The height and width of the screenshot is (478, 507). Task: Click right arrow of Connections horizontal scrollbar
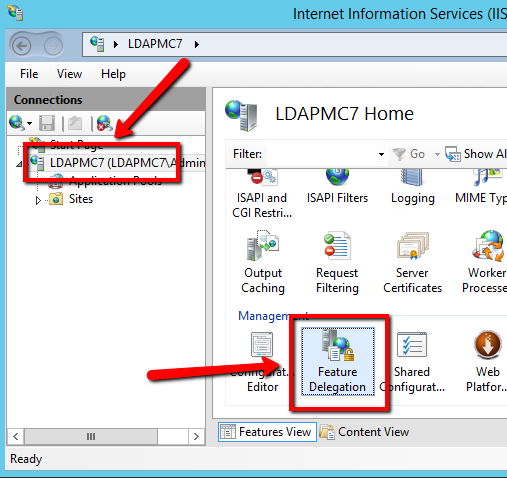point(196,436)
